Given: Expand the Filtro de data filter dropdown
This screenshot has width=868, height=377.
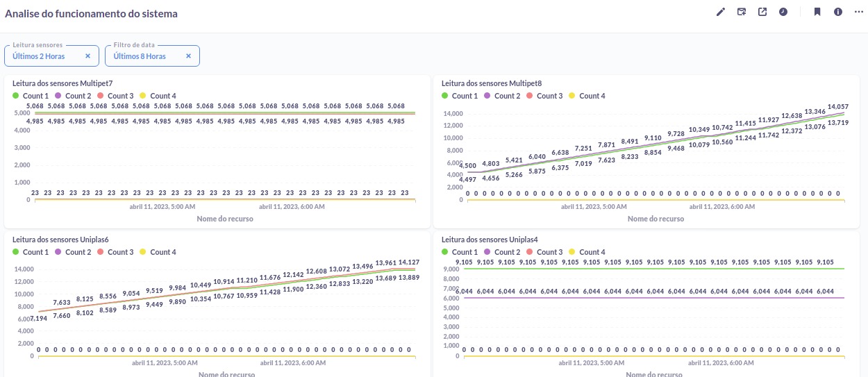Looking at the screenshot, I should click(x=140, y=56).
